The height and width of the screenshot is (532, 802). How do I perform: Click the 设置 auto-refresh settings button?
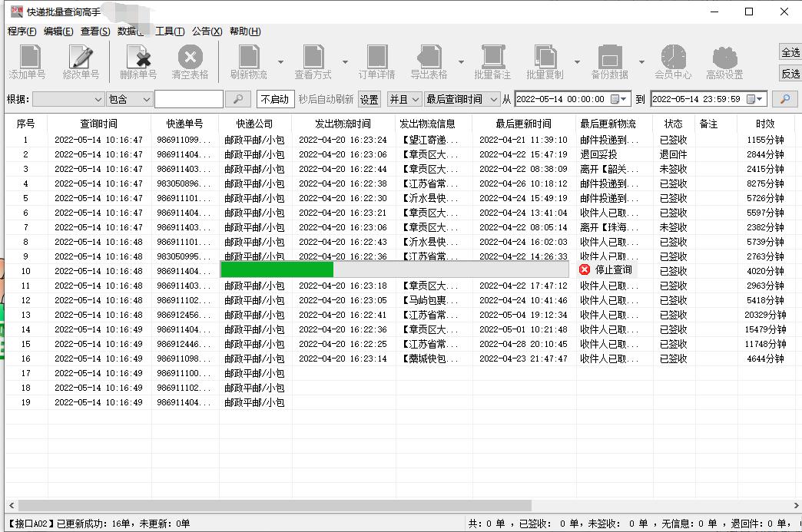point(369,99)
